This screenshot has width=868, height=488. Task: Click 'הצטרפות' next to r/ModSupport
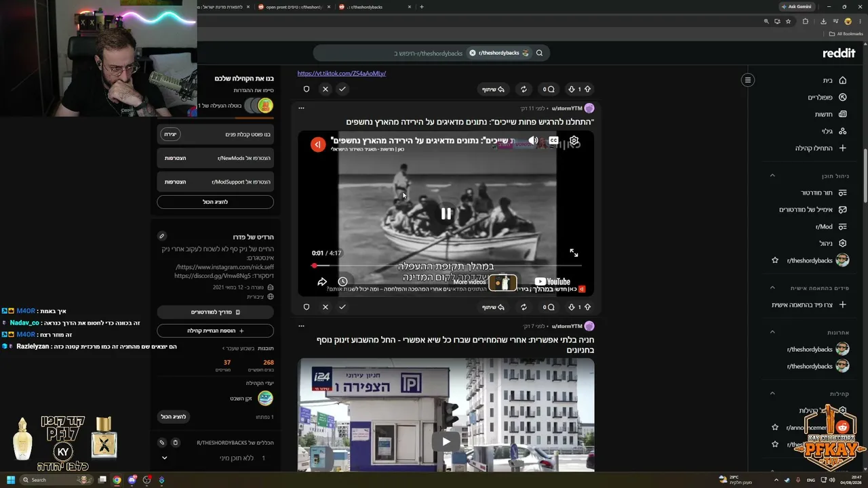click(175, 182)
